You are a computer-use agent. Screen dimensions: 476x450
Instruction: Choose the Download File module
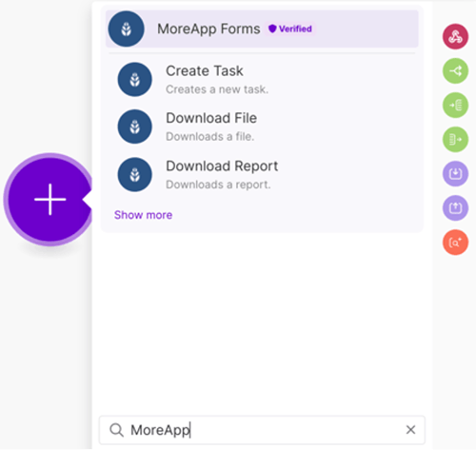point(262,127)
